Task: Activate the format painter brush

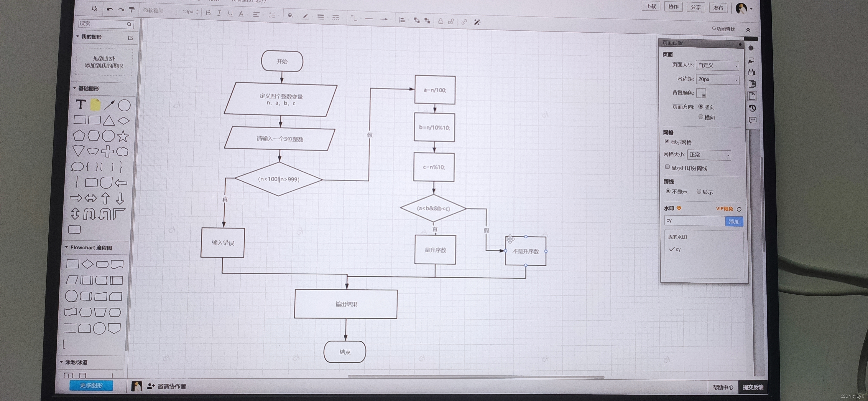Action: click(x=132, y=10)
